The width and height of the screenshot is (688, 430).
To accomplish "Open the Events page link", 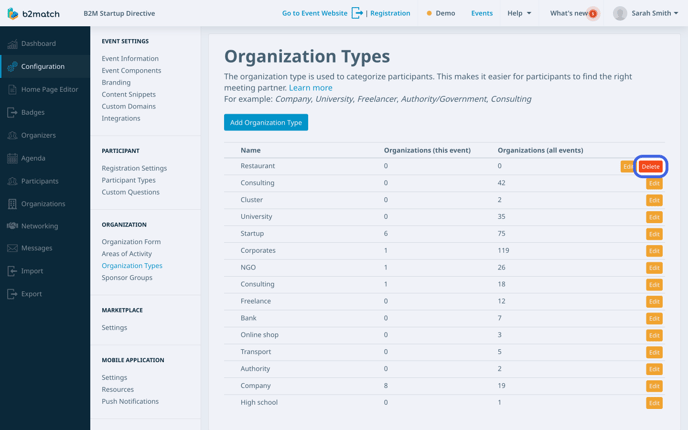I will [482, 13].
